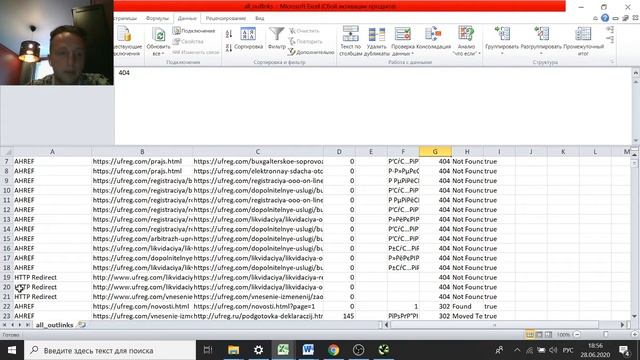640x360 pixels.
Task: Switch to Page Layout view in status bar
Action: [x=539, y=335]
